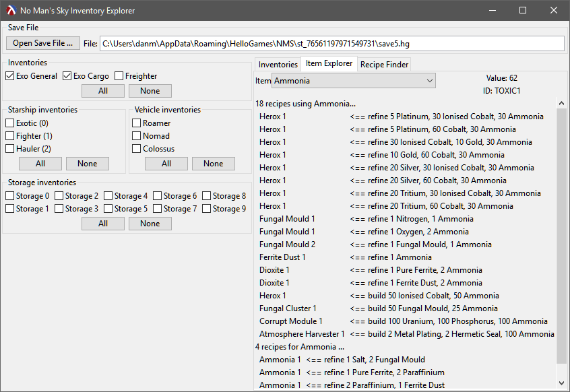Click the '4 recipes for Ammonia ...' heading

[300, 347]
